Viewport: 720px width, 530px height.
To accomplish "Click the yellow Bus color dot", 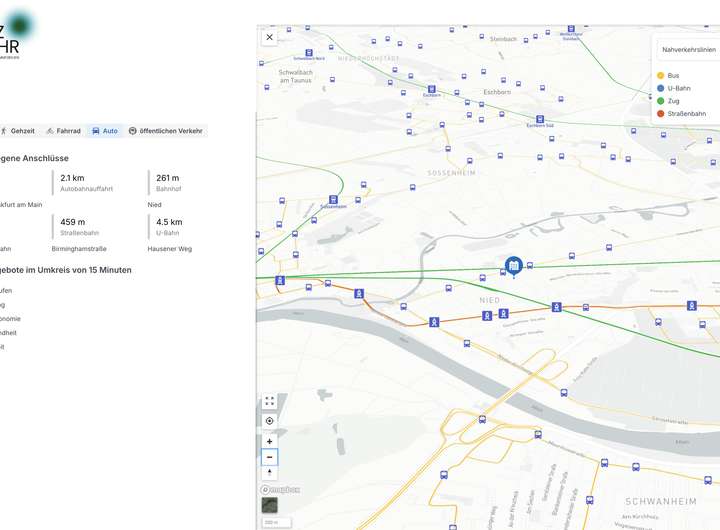I will point(661,75).
